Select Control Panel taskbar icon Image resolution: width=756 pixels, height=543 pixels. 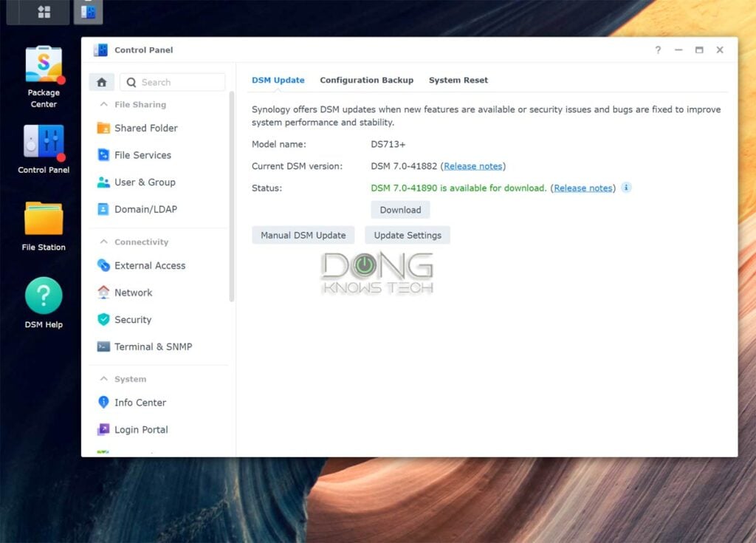(x=89, y=12)
